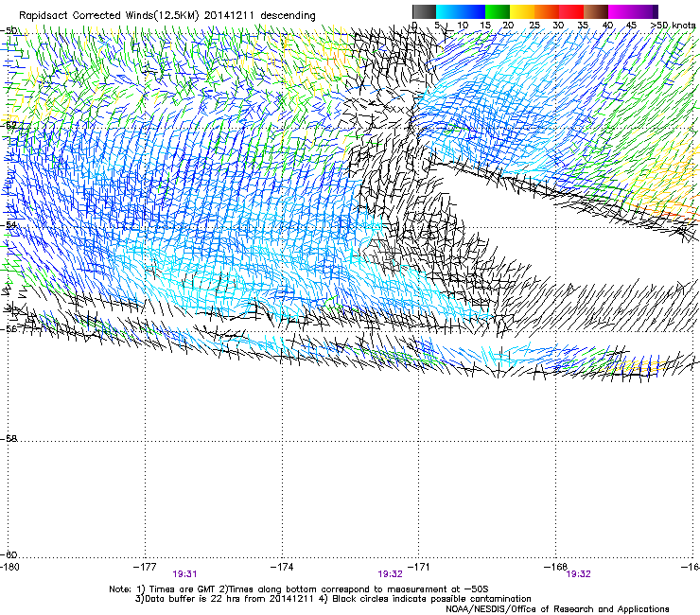The image size is (700, 615).
Task: Click the -56 latitude axis label
Action: (9, 328)
